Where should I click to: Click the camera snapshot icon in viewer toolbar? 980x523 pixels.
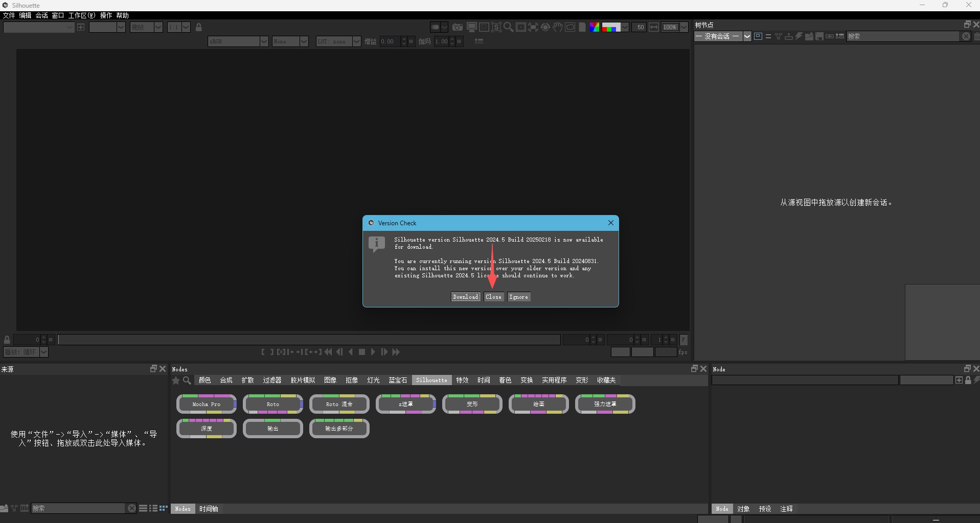click(458, 27)
